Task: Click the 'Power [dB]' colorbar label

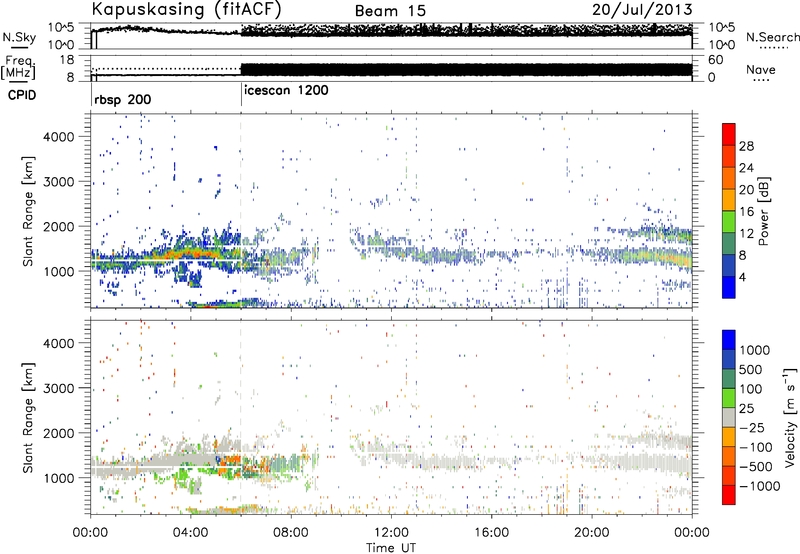Action: pos(763,211)
